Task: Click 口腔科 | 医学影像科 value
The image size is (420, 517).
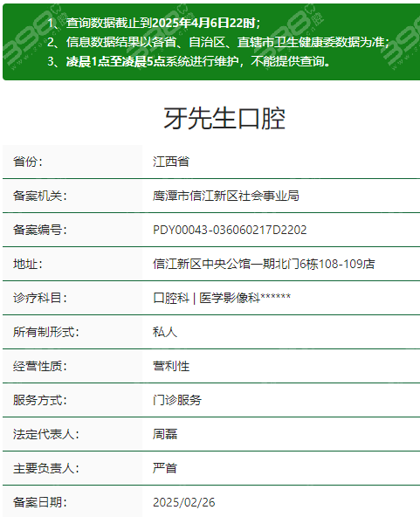Action: coord(222,298)
